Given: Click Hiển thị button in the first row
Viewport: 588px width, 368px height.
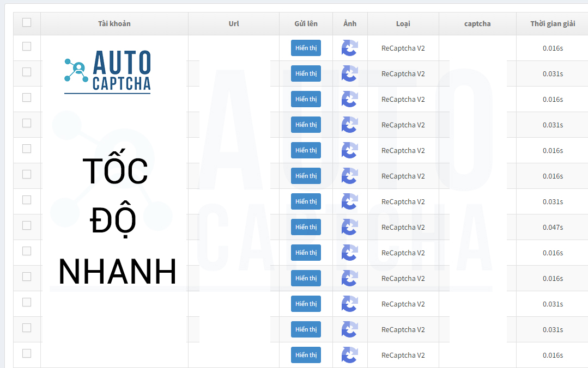Looking at the screenshot, I should pos(306,48).
